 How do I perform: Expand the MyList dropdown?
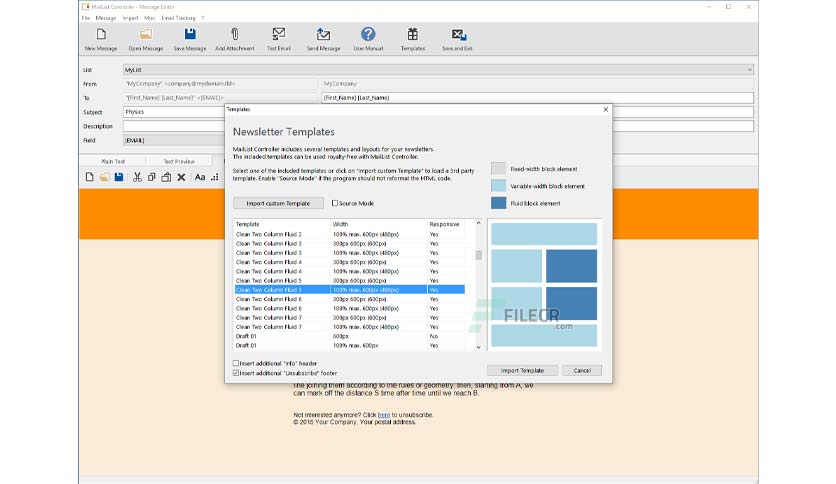749,70
